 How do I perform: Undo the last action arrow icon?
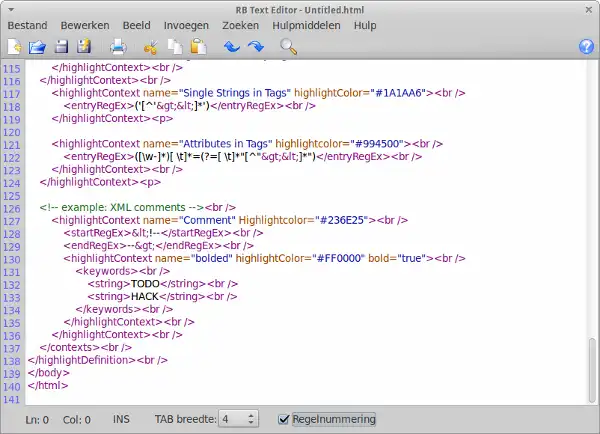pyautogui.click(x=232, y=47)
